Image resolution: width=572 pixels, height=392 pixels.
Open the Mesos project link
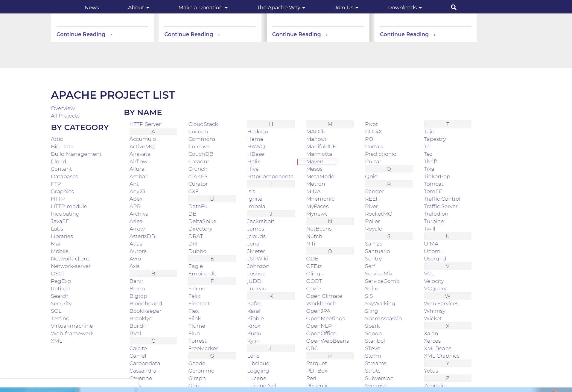tap(314, 169)
